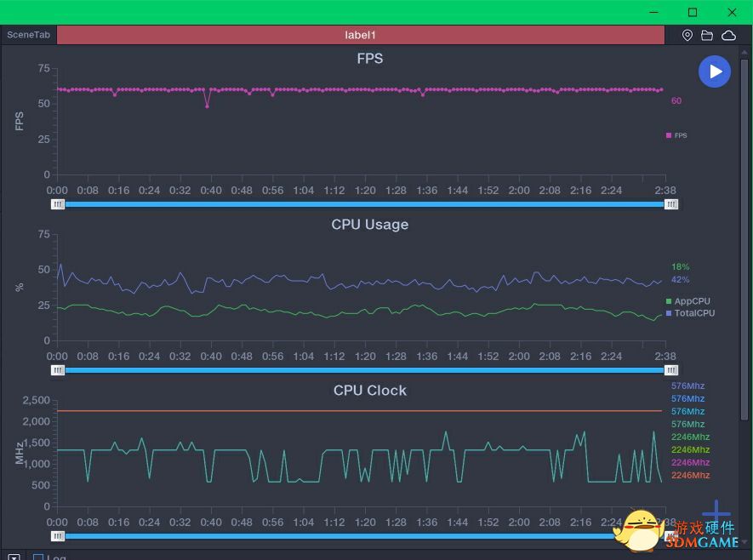Click the CPU Usage right slider handle
This screenshot has width=753, height=560.
pos(671,370)
